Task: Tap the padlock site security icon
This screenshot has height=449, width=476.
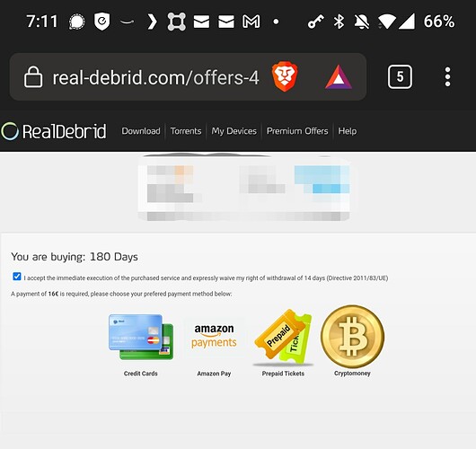Action: pyautogui.click(x=33, y=77)
